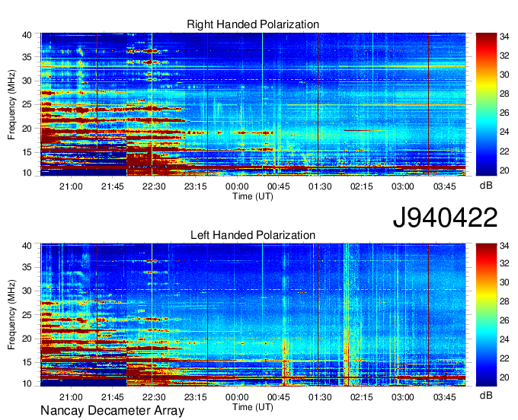This screenshot has width=518, height=420.
Task: Click the 40 MHz tick on top plot
Action: click(x=27, y=35)
